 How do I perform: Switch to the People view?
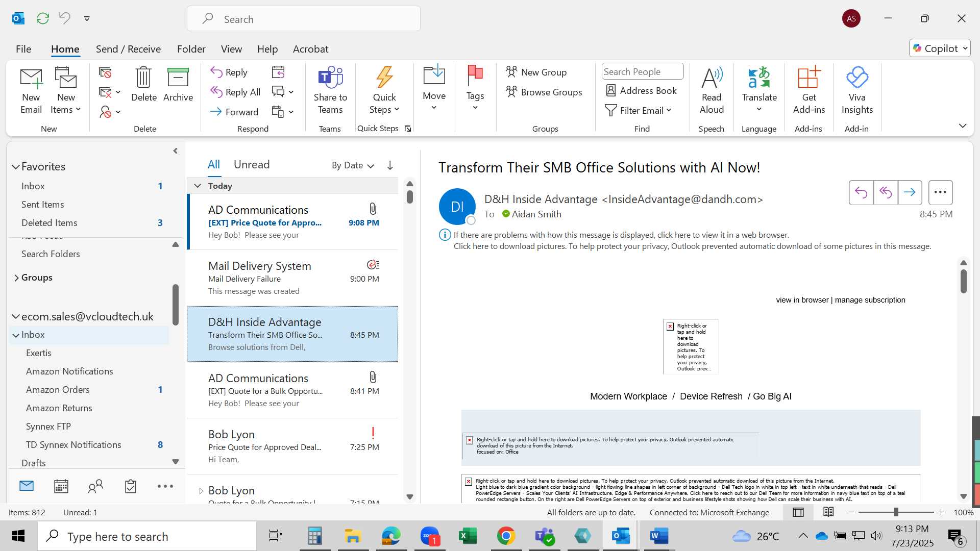(x=95, y=487)
